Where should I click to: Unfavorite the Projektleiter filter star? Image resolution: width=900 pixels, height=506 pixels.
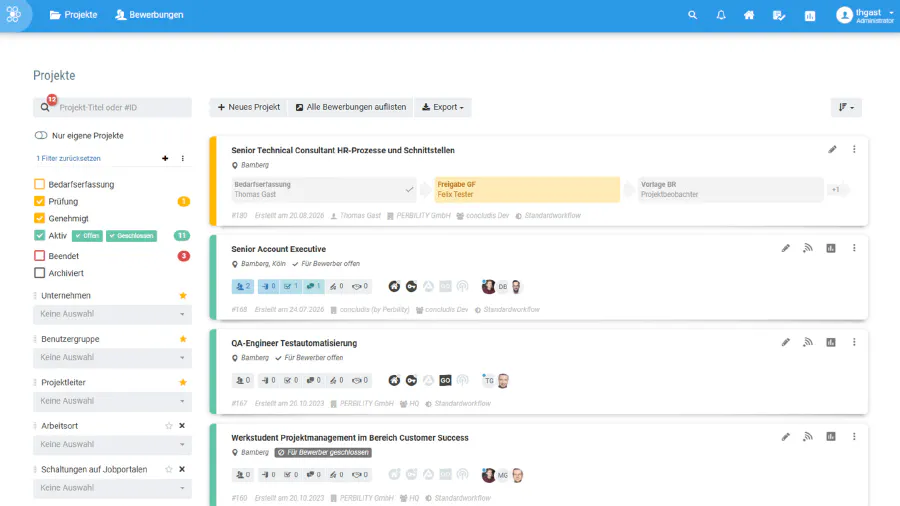[183, 382]
